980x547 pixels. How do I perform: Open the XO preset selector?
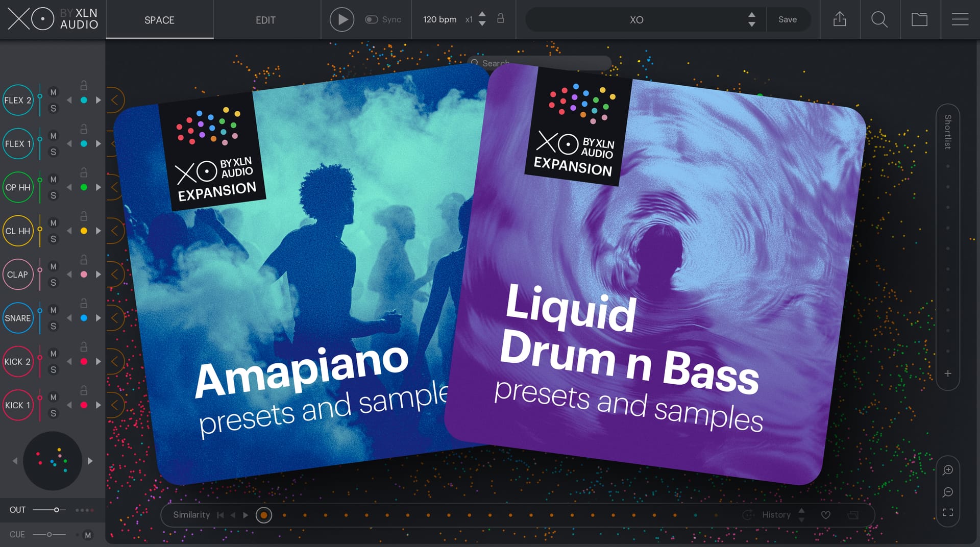645,19
